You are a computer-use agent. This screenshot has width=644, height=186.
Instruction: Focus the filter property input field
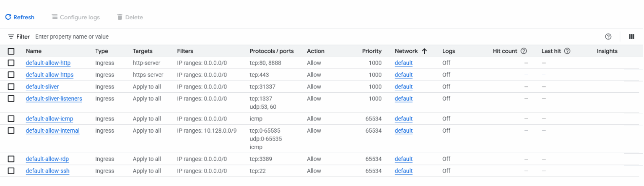point(314,37)
